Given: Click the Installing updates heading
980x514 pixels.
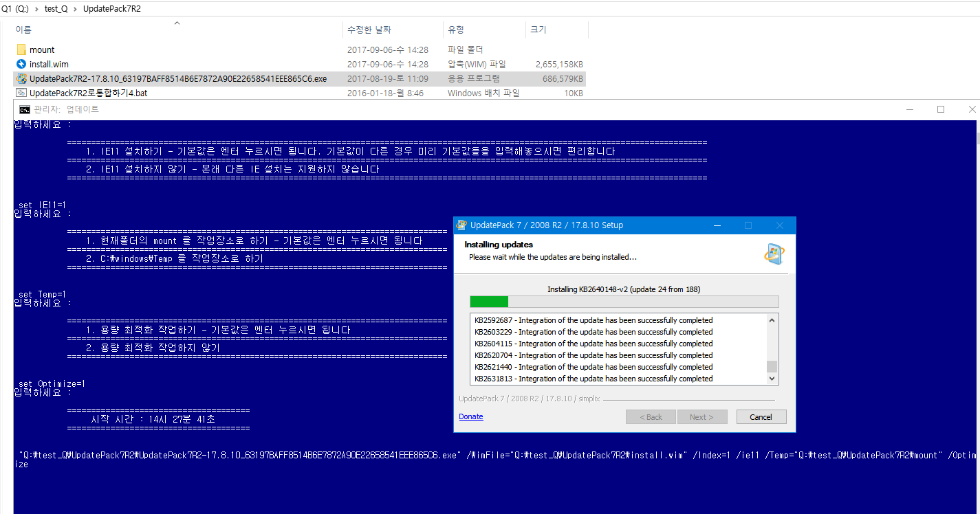Looking at the screenshot, I should (499, 245).
